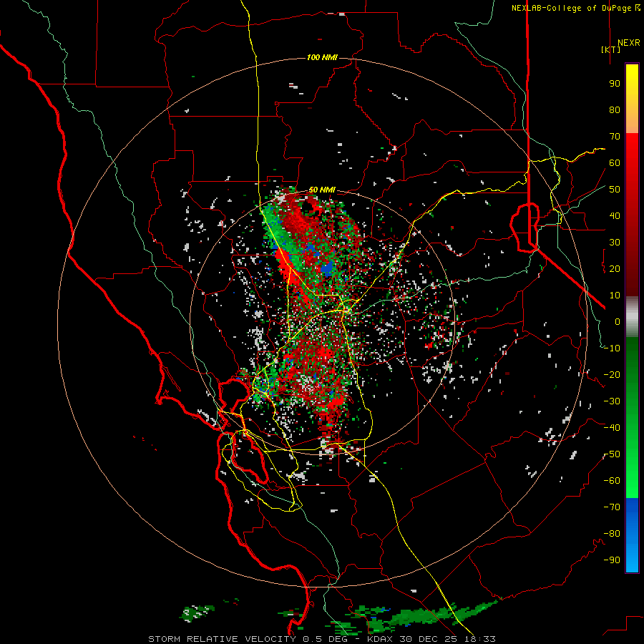
Task: Click the 10 value on the velocity scale
Action: 615,296
